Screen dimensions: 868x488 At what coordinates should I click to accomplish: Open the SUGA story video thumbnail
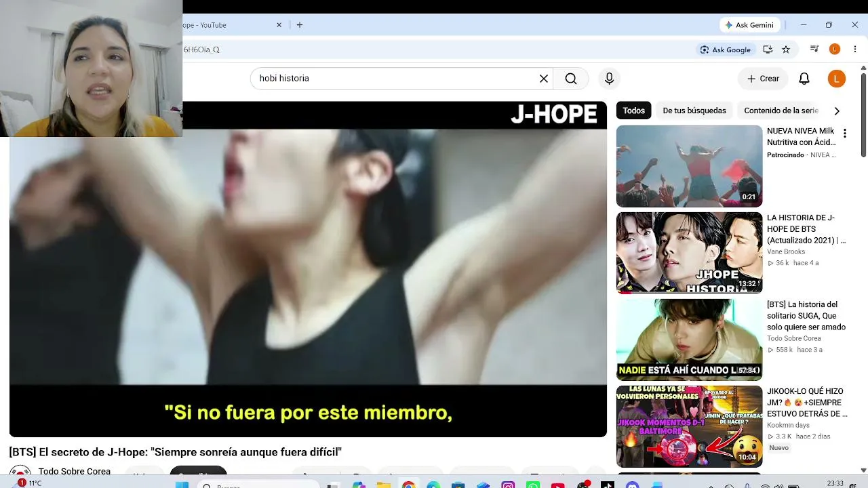coord(689,340)
